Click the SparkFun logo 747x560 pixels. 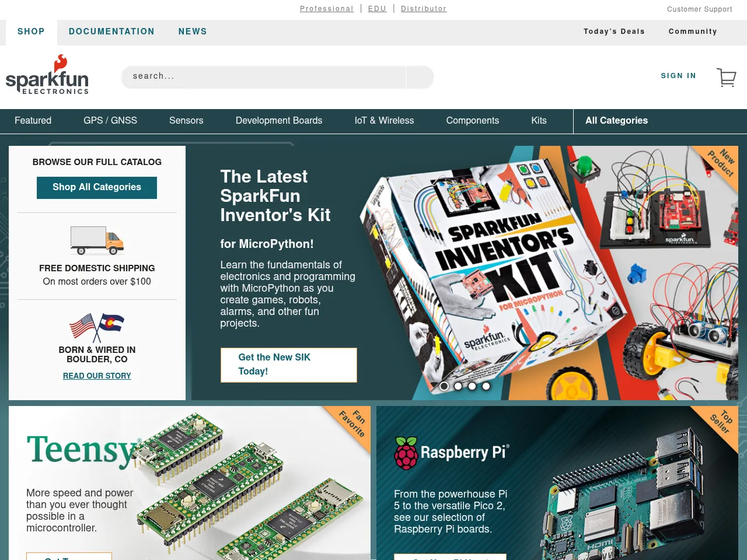coord(47,75)
